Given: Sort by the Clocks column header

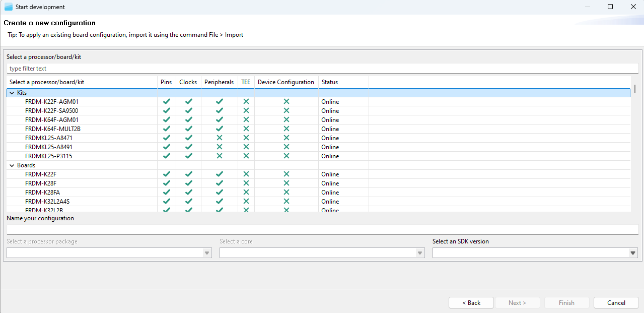Looking at the screenshot, I should click(188, 82).
